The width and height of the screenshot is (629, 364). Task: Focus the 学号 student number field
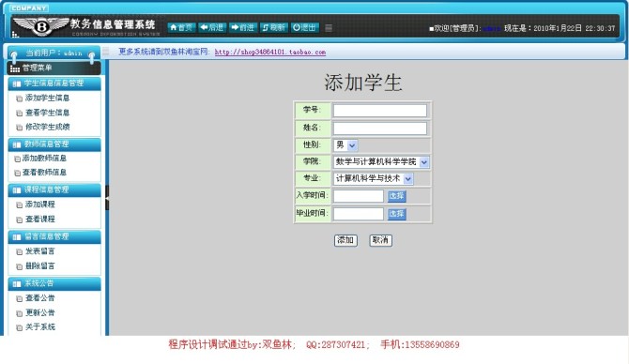[x=380, y=111]
